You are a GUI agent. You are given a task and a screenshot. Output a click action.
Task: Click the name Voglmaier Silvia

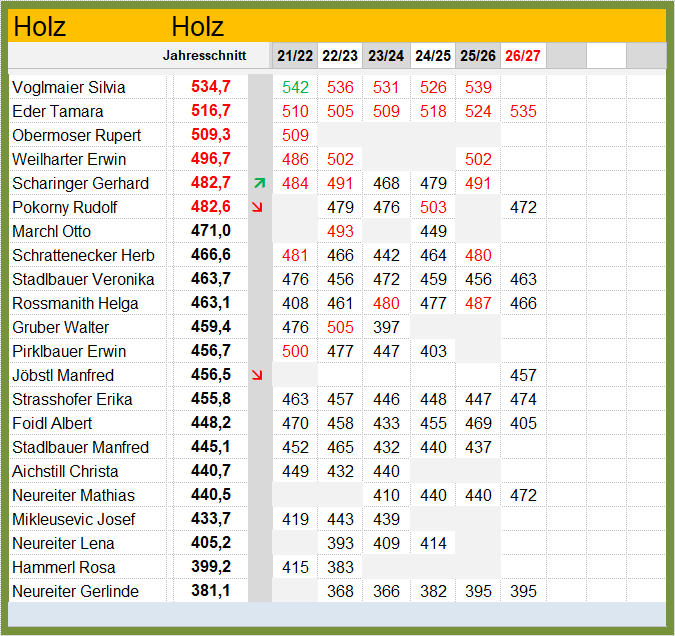[x=69, y=87]
